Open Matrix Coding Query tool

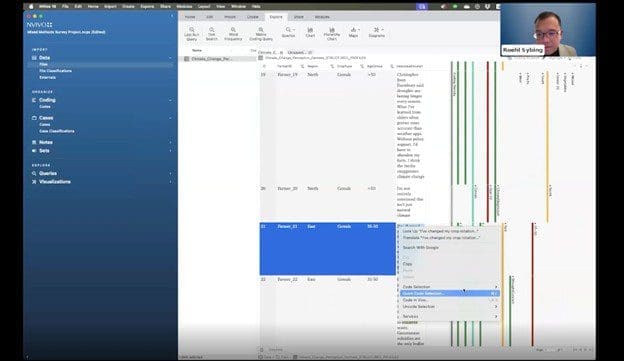[x=261, y=34]
